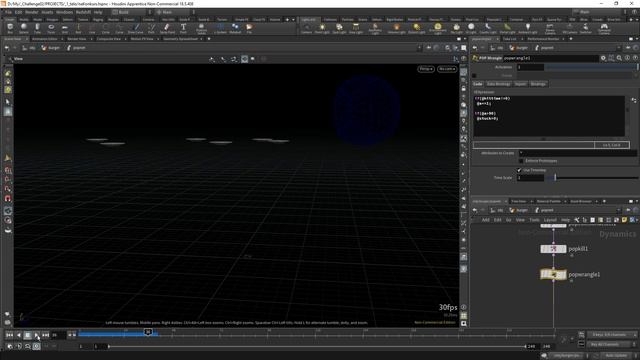The width and height of the screenshot is (640, 360).
Task: Open the Main radial menu dropdown
Action: [x=175, y=12]
